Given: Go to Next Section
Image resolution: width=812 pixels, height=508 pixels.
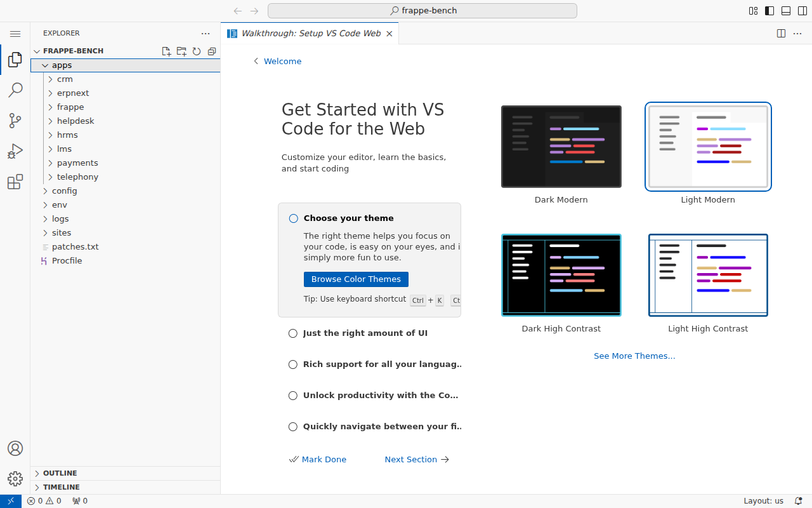Looking at the screenshot, I should 417,460.
